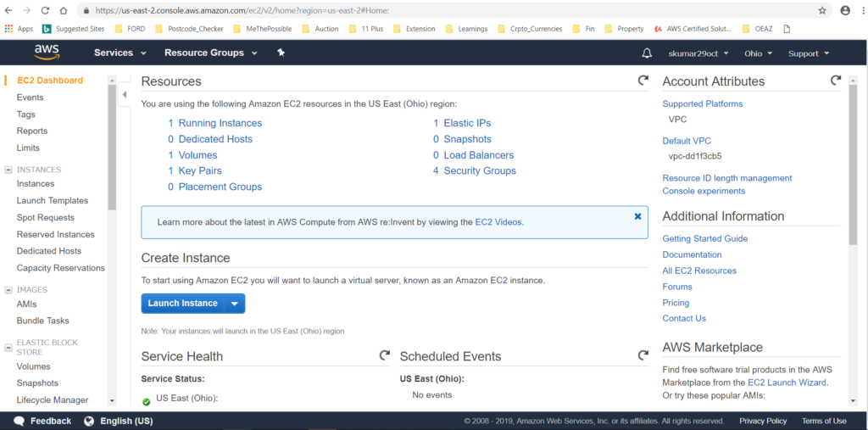Click the English (US) language selector

(126, 421)
